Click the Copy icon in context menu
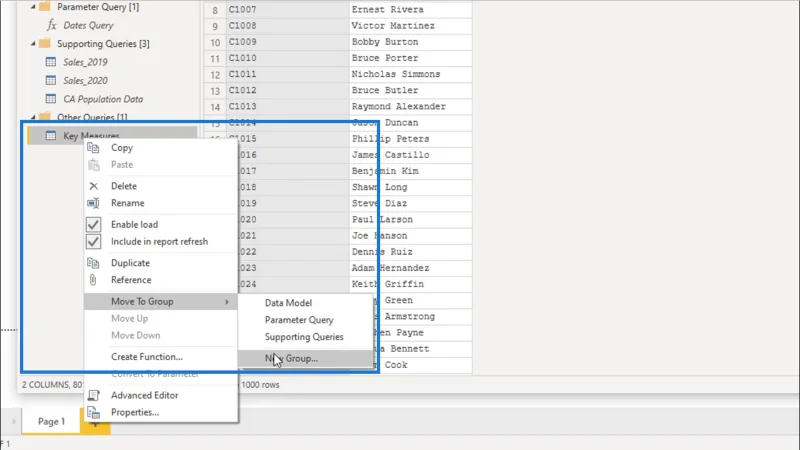Viewport: 800px width, 450px height. click(93, 148)
